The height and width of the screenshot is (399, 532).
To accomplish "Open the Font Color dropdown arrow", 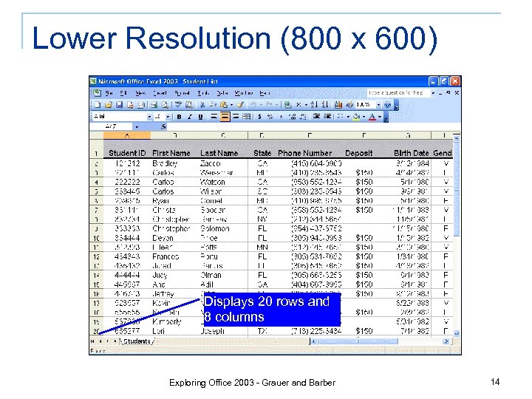I will point(380,117).
